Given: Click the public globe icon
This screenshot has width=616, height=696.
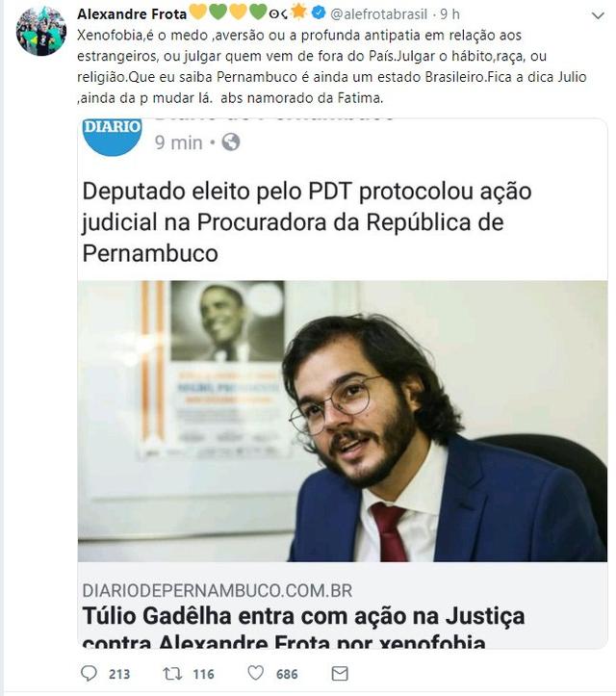Looking at the screenshot, I should 231,142.
